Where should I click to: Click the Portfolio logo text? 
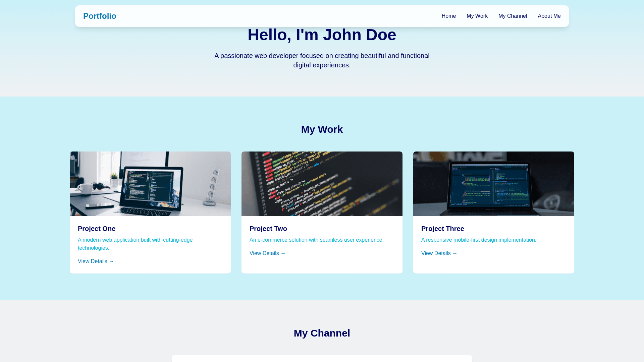[100, 16]
